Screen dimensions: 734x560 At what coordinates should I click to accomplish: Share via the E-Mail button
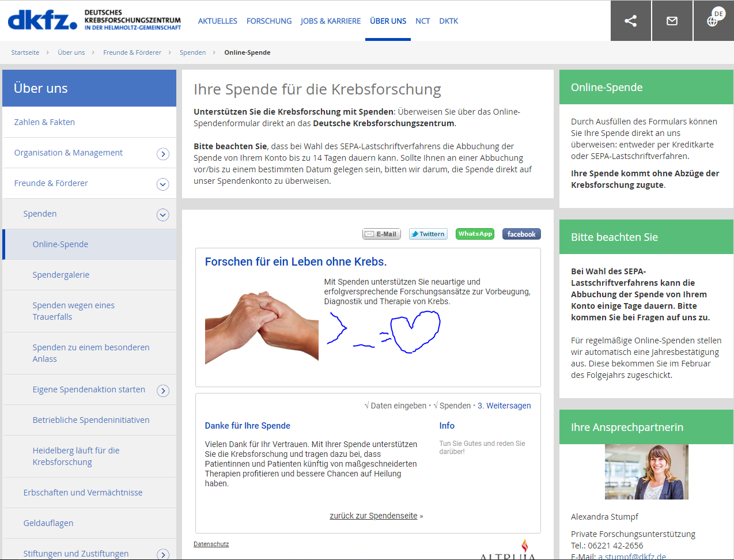(381, 234)
